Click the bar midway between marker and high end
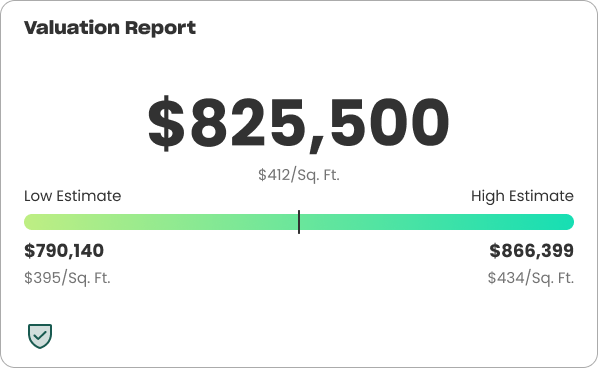Screen dimensions: 598x368 click(436, 222)
